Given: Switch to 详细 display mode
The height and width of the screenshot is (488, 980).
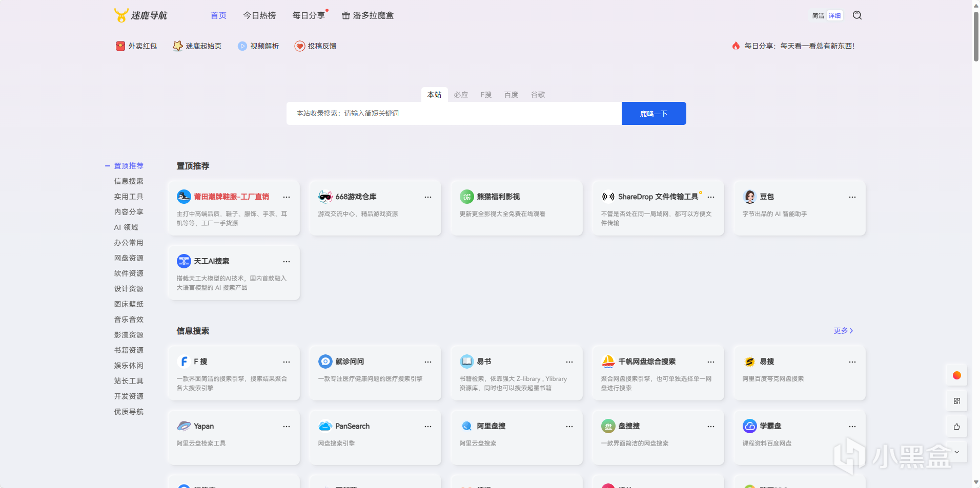Looking at the screenshot, I should pyautogui.click(x=835, y=16).
